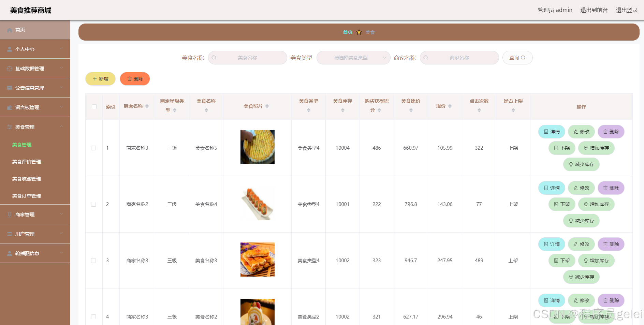Click the person icon beside 轮播图信息
Viewport: 644px width, 325px height.
pos(10,254)
